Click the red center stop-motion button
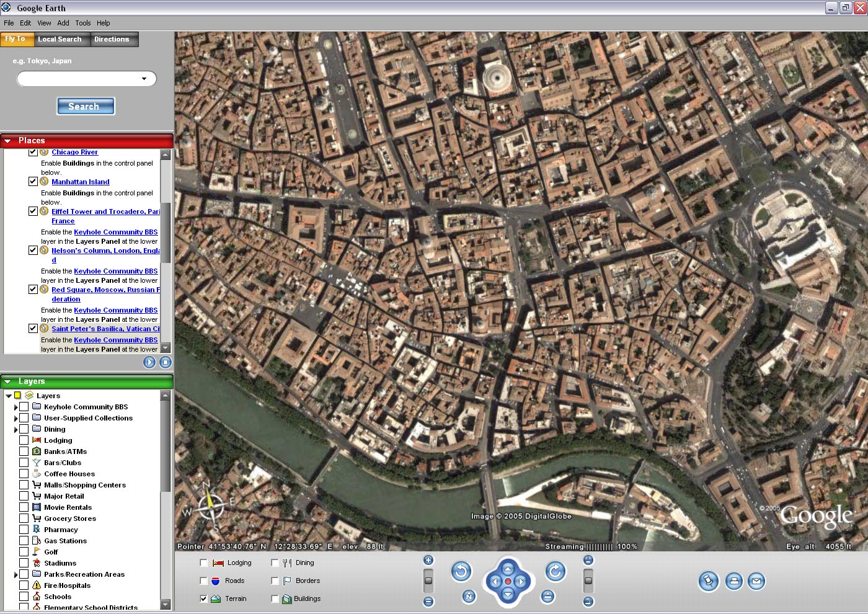 click(x=508, y=581)
